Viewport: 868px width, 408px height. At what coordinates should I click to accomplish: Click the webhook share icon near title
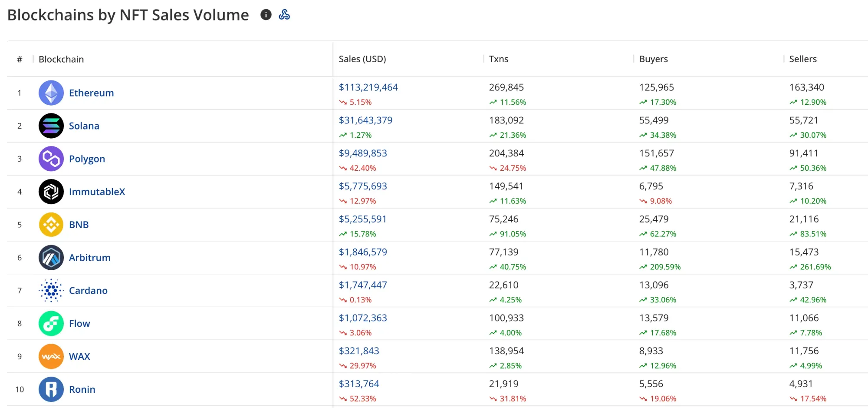[x=284, y=15]
